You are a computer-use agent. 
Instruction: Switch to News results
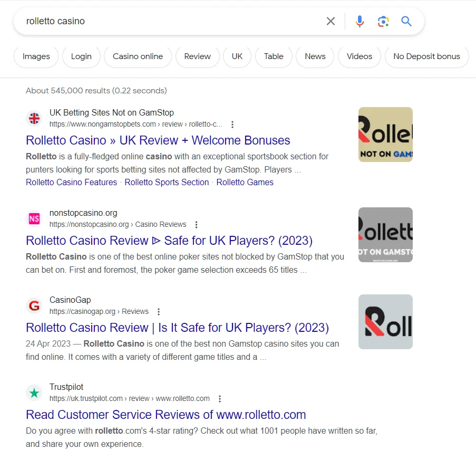(x=315, y=56)
